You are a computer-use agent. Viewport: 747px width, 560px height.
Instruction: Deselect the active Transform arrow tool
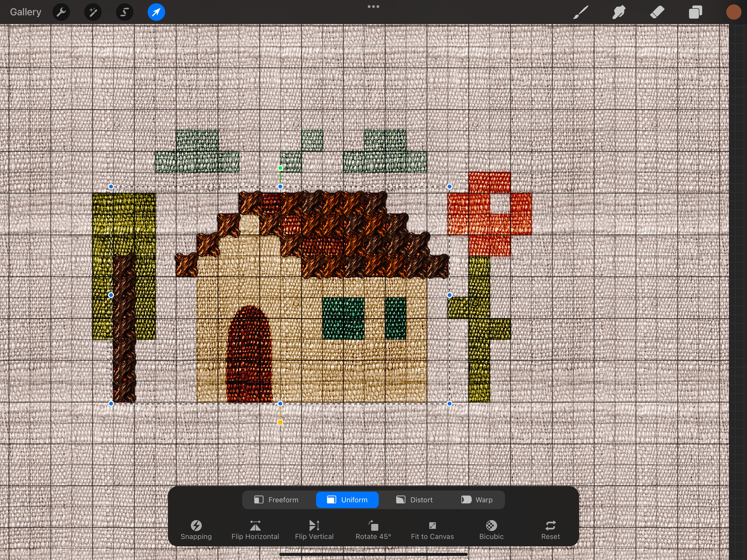(156, 12)
